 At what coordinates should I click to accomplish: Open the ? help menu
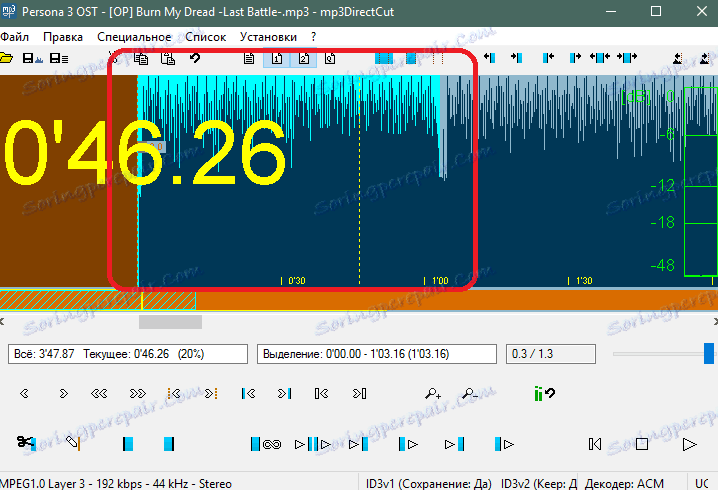tap(313, 37)
